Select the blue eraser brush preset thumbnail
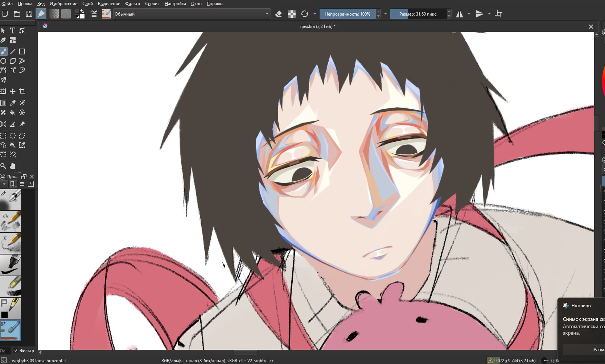Image resolution: width=605 pixels, height=364 pixels. pos(10,330)
